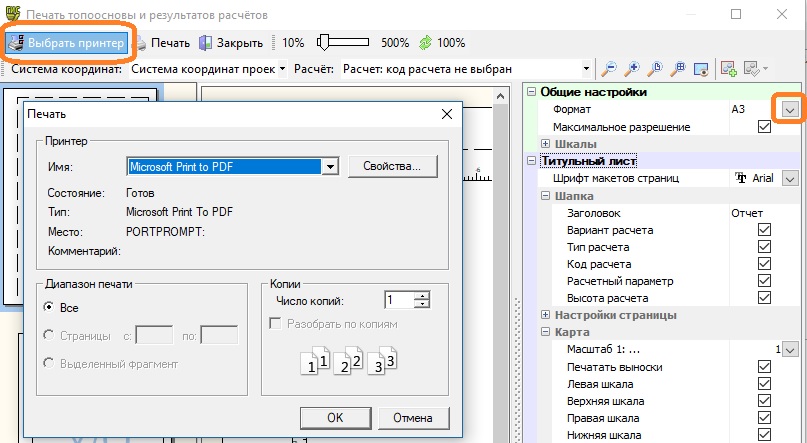
Task: Open the Формат A3 dropdown
Action: point(789,109)
